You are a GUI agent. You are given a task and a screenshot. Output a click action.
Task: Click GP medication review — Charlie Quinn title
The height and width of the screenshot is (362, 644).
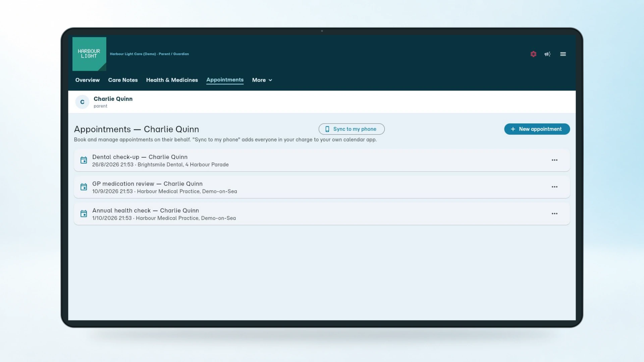point(147,184)
